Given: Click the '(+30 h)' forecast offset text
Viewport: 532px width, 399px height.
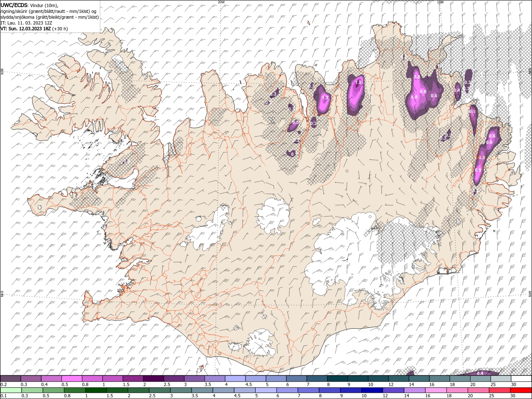Looking at the screenshot, I should click(60, 29).
